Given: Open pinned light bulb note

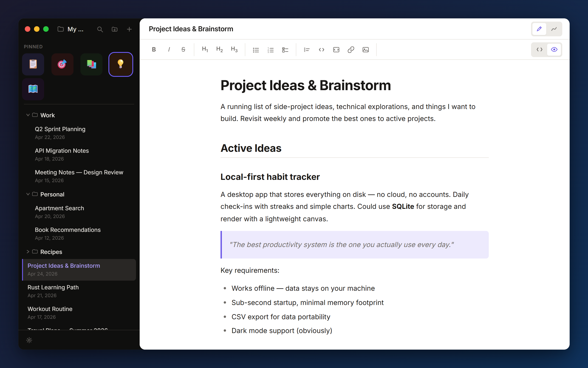Looking at the screenshot, I should pos(121,64).
